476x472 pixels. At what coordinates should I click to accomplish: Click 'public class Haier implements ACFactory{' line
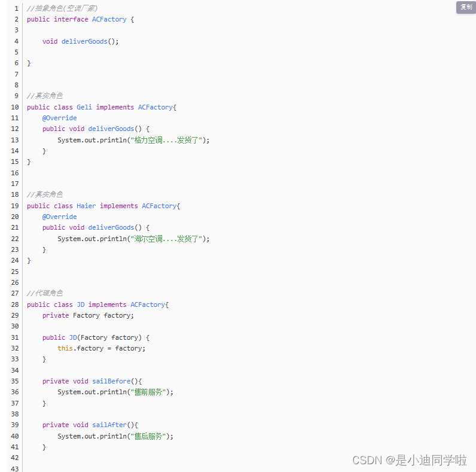(x=103, y=206)
